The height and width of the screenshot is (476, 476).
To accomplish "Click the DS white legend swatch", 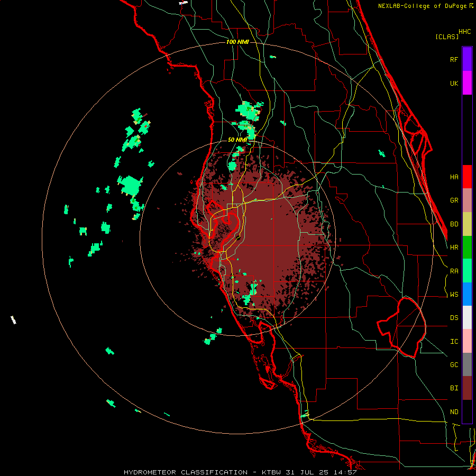I will click(467, 317).
